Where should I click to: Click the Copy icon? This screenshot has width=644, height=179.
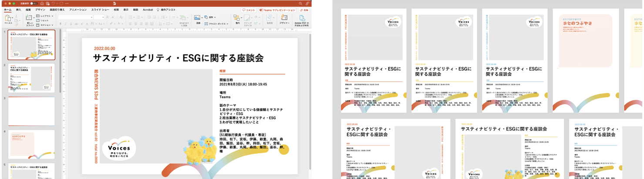16,20
